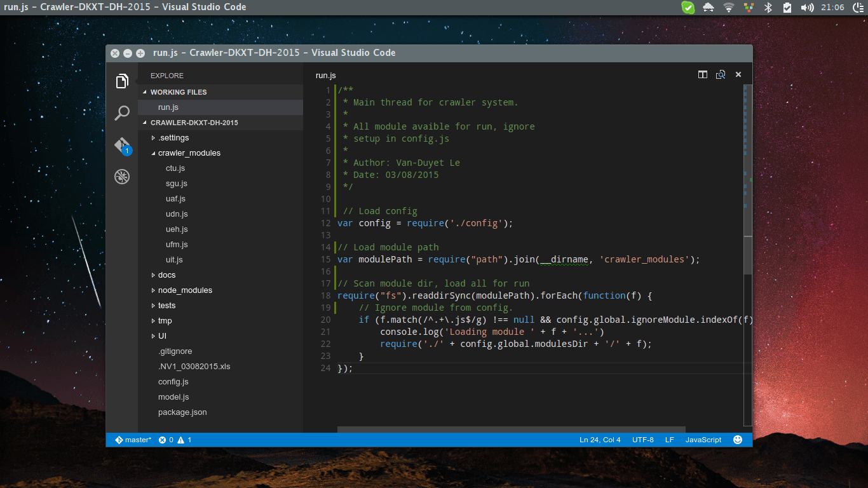The image size is (868, 488).
Task: Split the editor using the split icon
Action: click(x=702, y=74)
